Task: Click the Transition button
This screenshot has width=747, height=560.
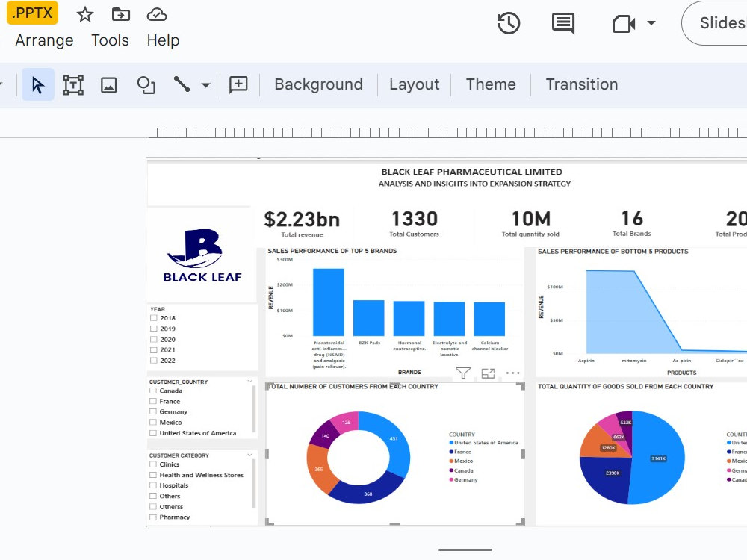Action: pyautogui.click(x=582, y=84)
